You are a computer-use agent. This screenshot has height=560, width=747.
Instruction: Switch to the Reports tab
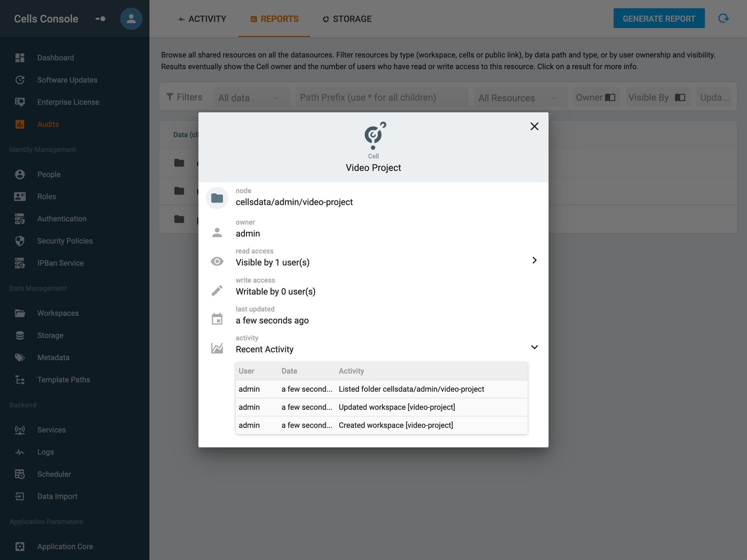point(274,19)
